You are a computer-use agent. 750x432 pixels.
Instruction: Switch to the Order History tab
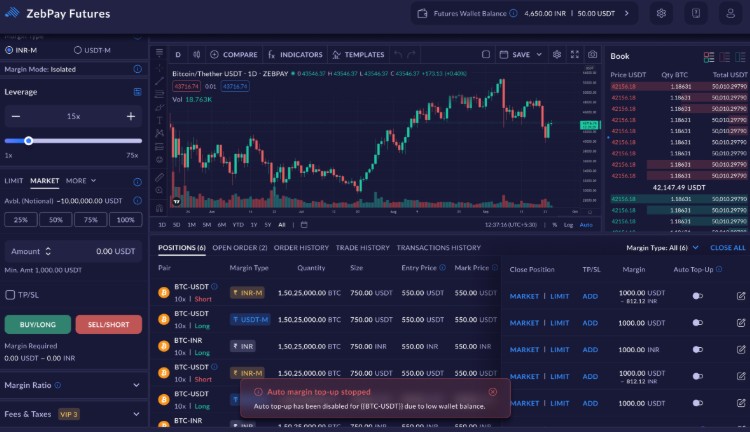(301, 247)
